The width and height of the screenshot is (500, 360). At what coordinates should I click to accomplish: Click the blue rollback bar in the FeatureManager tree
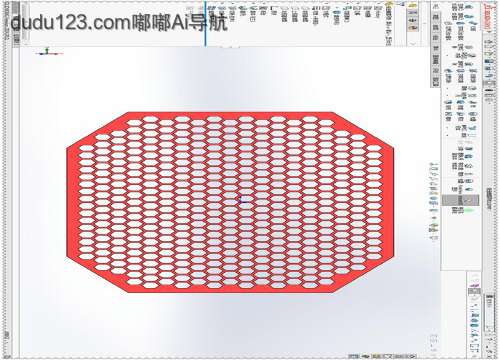(x=205, y=23)
